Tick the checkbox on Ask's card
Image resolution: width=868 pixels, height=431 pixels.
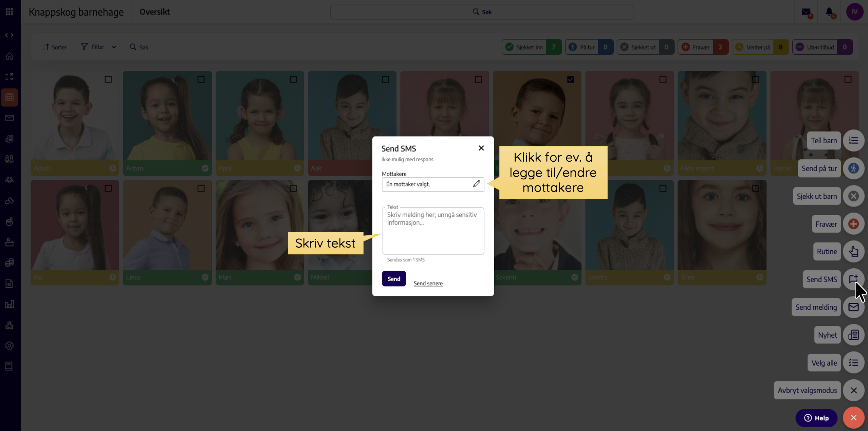[x=386, y=79]
